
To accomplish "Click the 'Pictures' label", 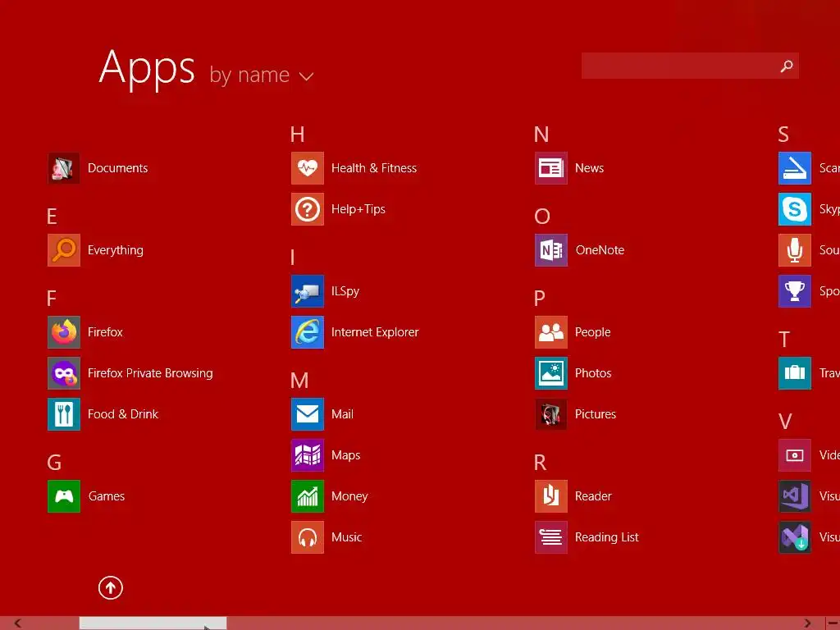I will [x=596, y=414].
